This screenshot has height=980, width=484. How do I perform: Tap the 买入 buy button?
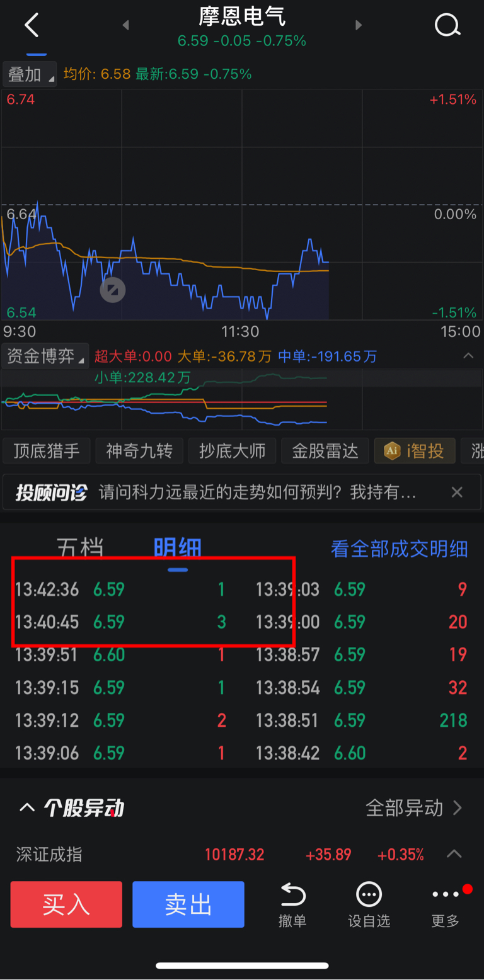pyautogui.click(x=66, y=904)
